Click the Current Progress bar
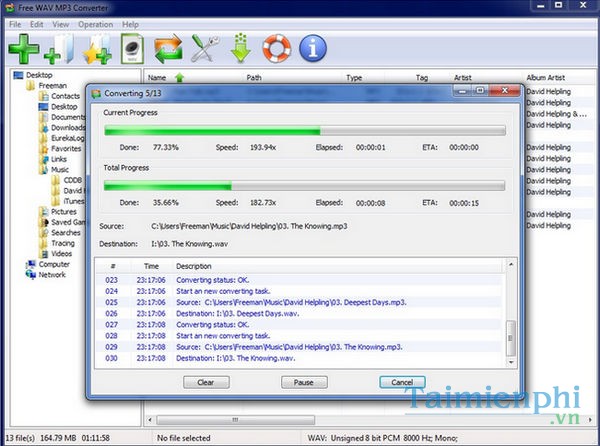The height and width of the screenshot is (446, 600). [x=305, y=131]
